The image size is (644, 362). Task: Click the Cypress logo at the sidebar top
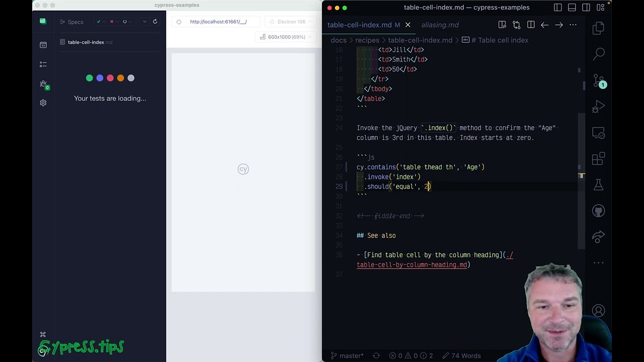43,21
